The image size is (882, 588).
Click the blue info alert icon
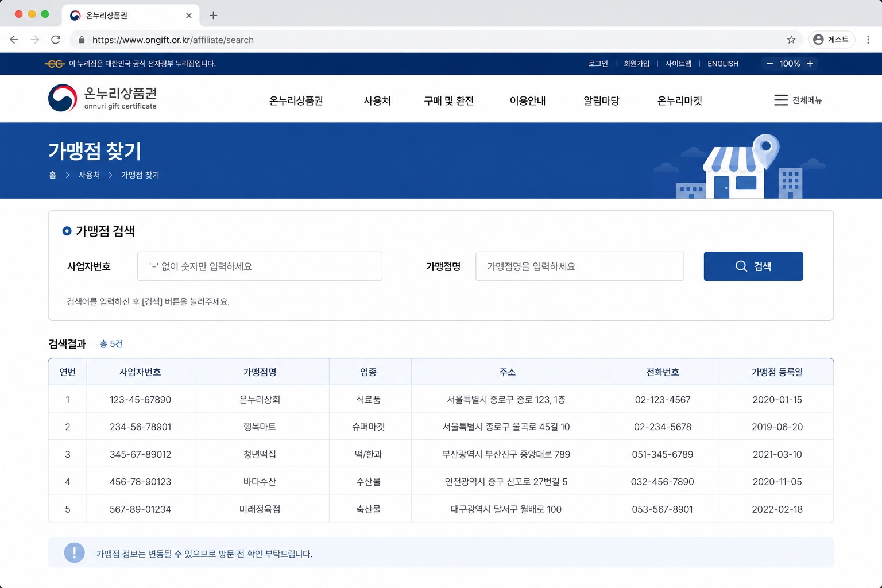(x=74, y=552)
